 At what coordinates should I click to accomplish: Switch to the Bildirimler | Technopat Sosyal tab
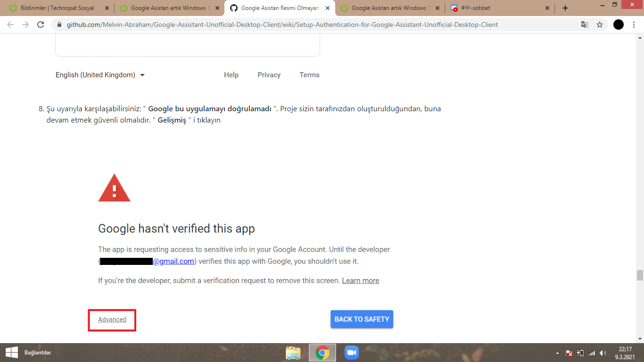tap(58, 8)
